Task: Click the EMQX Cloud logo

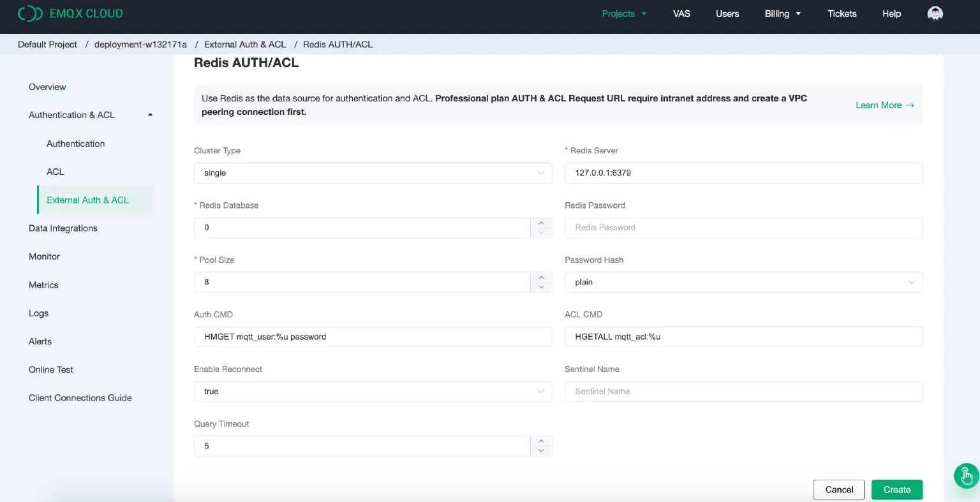Action: 70,13
